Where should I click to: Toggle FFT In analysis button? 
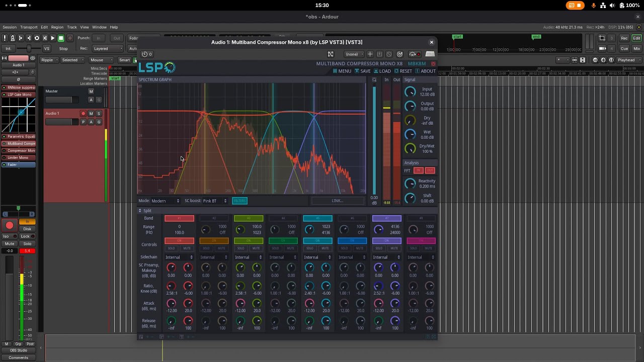tap(418, 170)
